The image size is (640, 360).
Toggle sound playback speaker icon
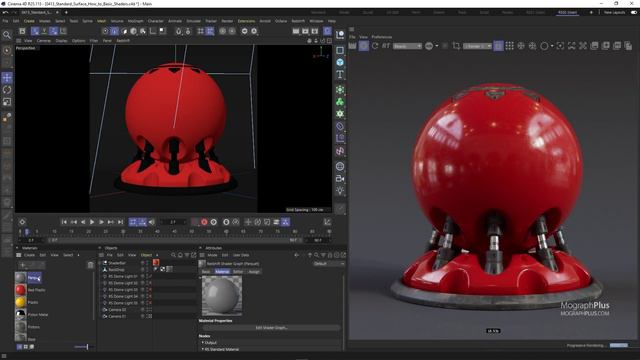tap(152, 222)
